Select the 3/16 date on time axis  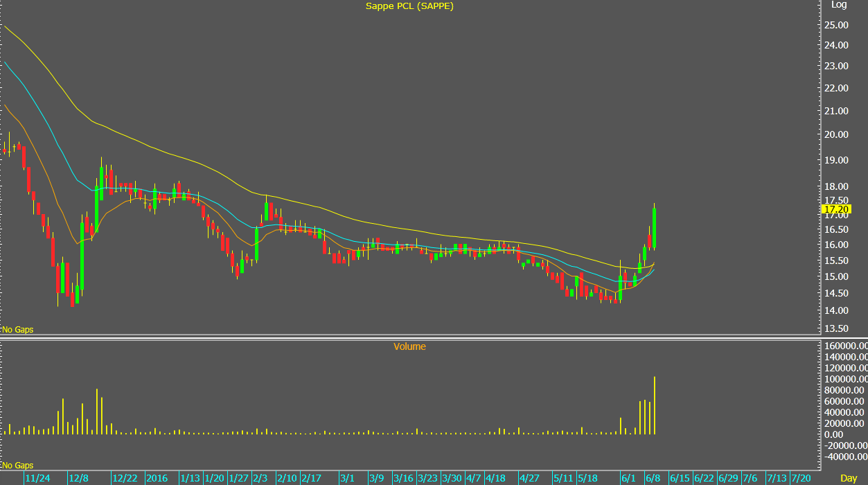[403, 479]
